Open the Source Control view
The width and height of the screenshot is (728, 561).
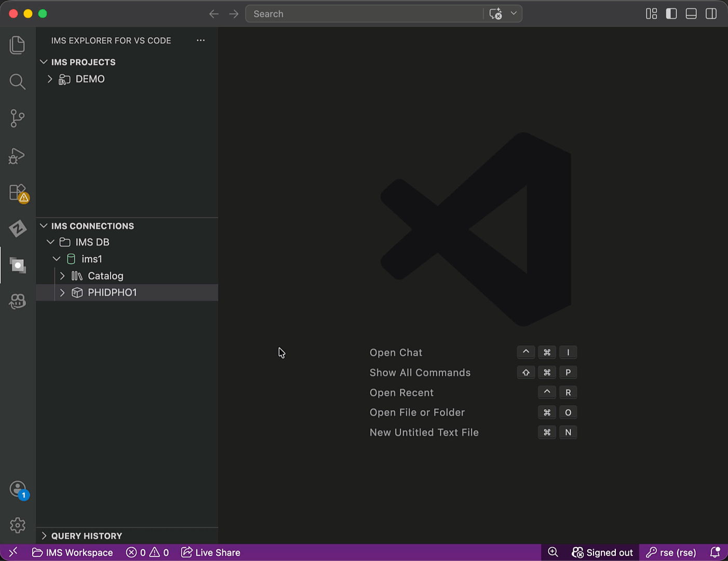pos(18,118)
